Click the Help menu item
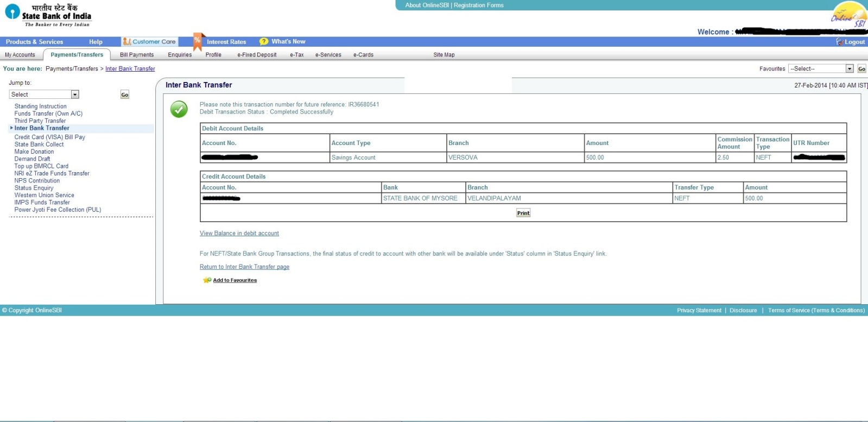The height and width of the screenshot is (422, 868). click(96, 42)
